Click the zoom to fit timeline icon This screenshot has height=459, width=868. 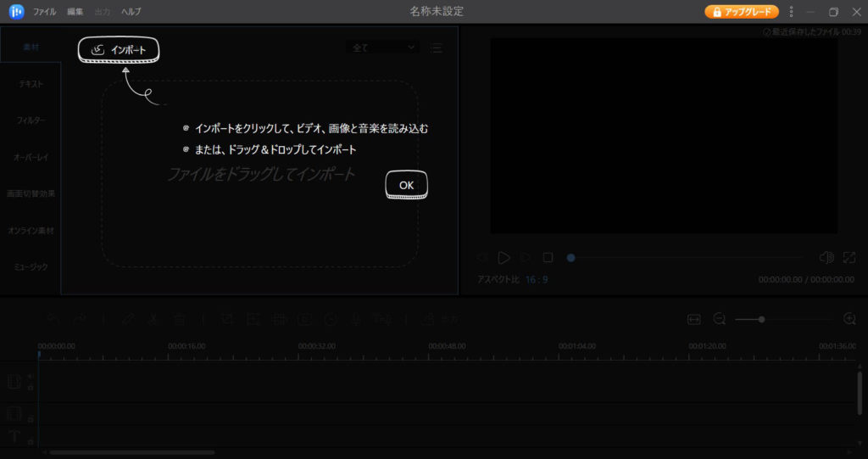(x=693, y=319)
